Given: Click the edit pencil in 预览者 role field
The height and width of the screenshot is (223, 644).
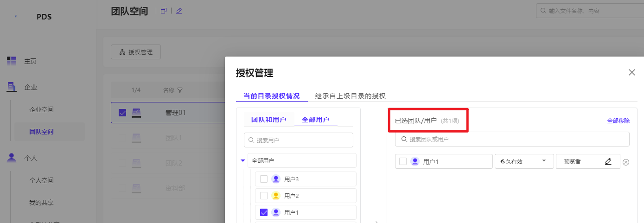Looking at the screenshot, I should (608, 161).
